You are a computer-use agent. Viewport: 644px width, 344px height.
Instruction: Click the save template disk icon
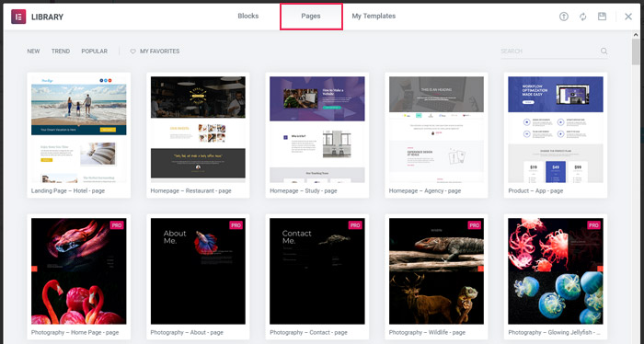click(602, 17)
